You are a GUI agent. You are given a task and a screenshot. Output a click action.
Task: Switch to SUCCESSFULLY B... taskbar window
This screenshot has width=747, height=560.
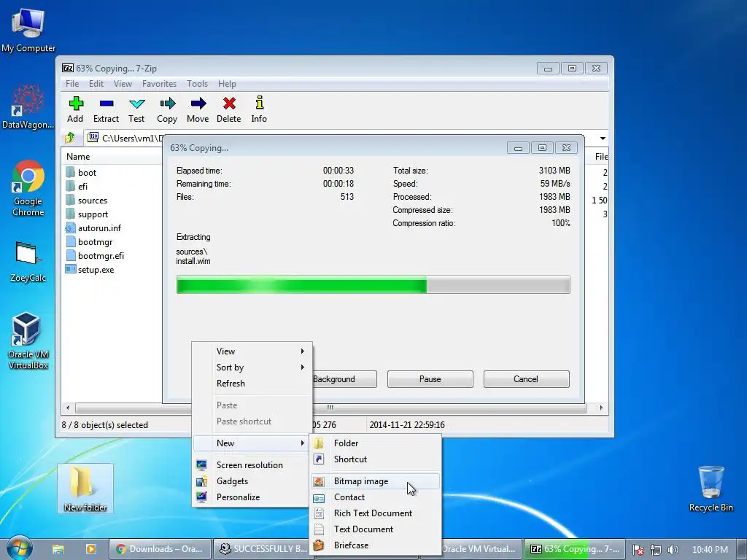point(264,549)
